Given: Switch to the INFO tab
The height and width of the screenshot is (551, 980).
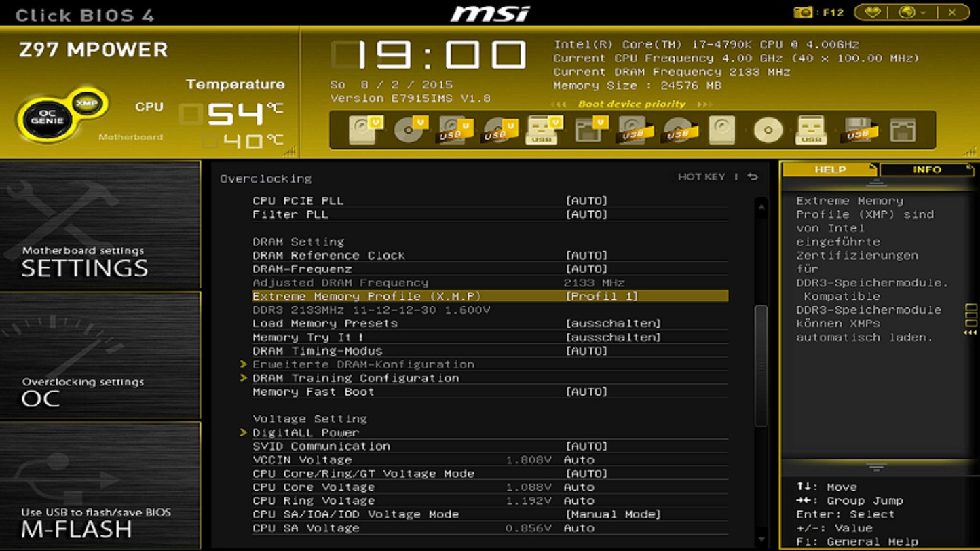Looking at the screenshot, I should point(926,170).
